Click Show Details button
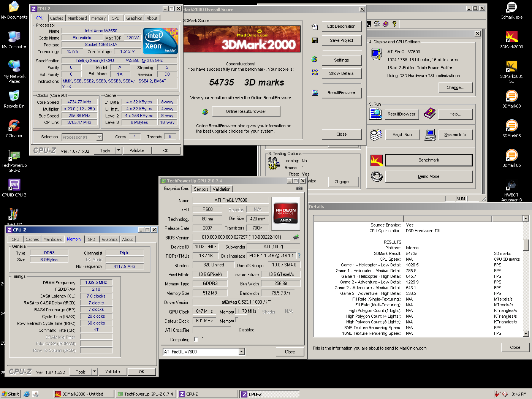532x399 pixels. [341, 73]
